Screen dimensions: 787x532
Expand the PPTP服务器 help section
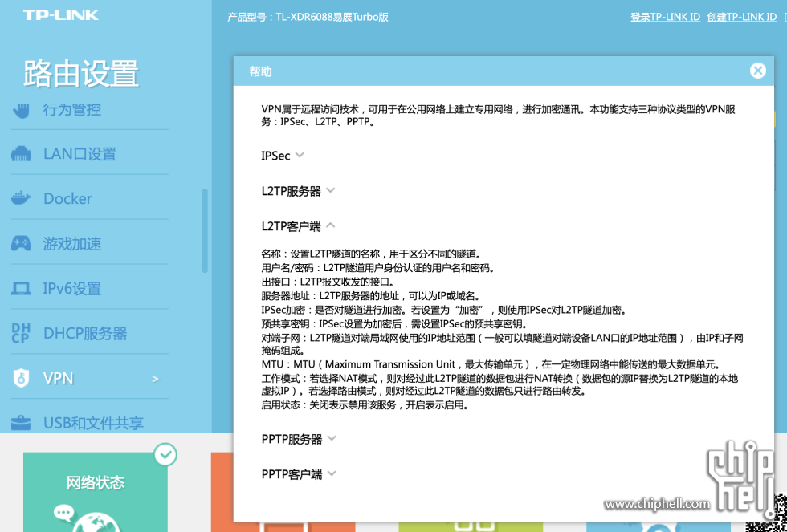coord(299,439)
